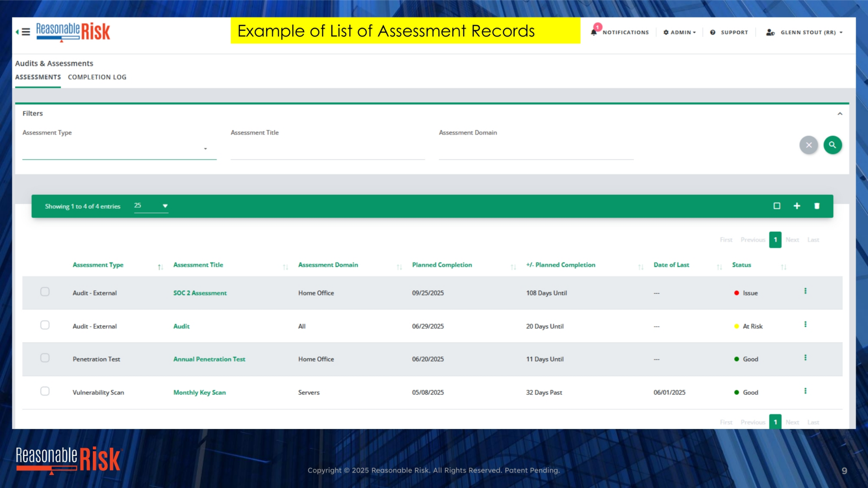Click page 1 in the top pagination
This screenshot has width=868, height=488.
[x=775, y=240]
